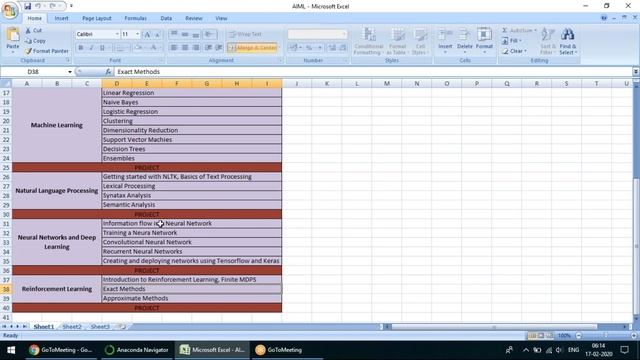This screenshot has height=360, width=640.
Task: Open the Customize Quick Access Toolbar arrow
Action: click(x=71, y=6)
